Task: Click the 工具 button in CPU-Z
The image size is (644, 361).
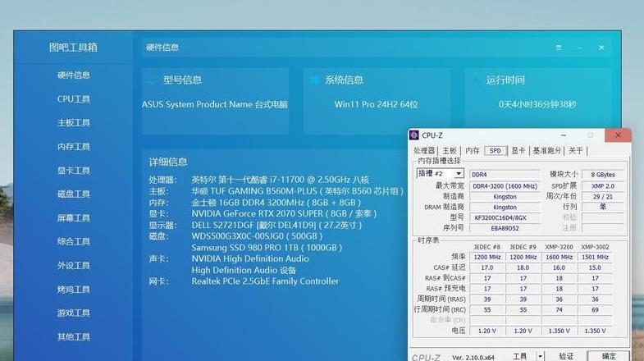Action: click(x=519, y=356)
